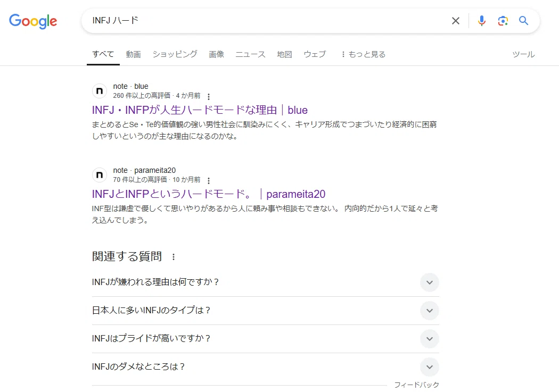This screenshot has height=392, width=559.
Task: Open the note favicon for blue result
Action: [x=100, y=91]
